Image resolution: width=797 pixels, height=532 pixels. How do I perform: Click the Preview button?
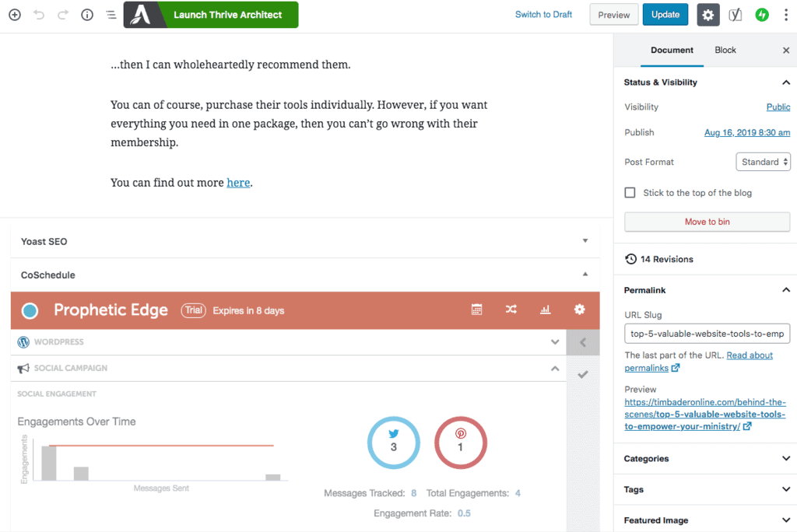pos(613,15)
